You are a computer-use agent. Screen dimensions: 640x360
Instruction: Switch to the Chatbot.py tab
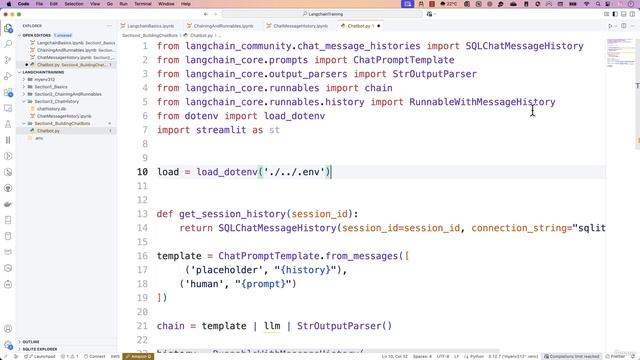coord(360,26)
